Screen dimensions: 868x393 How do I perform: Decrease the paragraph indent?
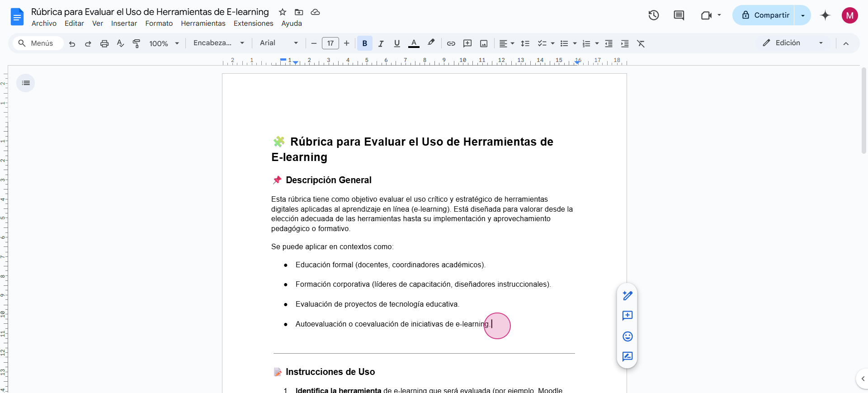[609, 43]
